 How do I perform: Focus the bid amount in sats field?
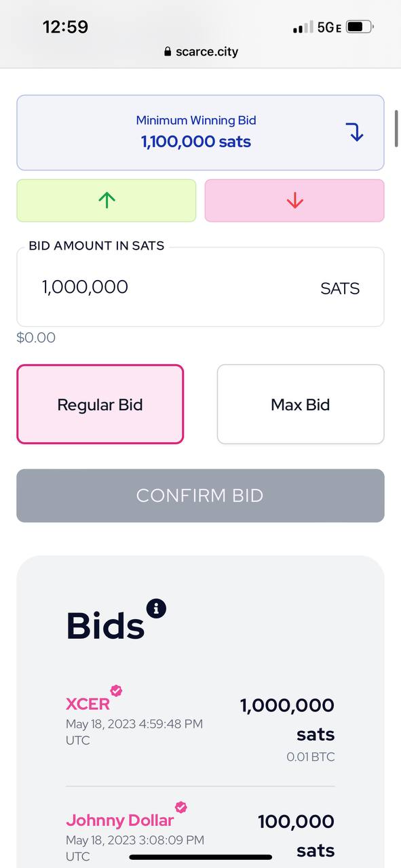pyautogui.click(x=200, y=287)
